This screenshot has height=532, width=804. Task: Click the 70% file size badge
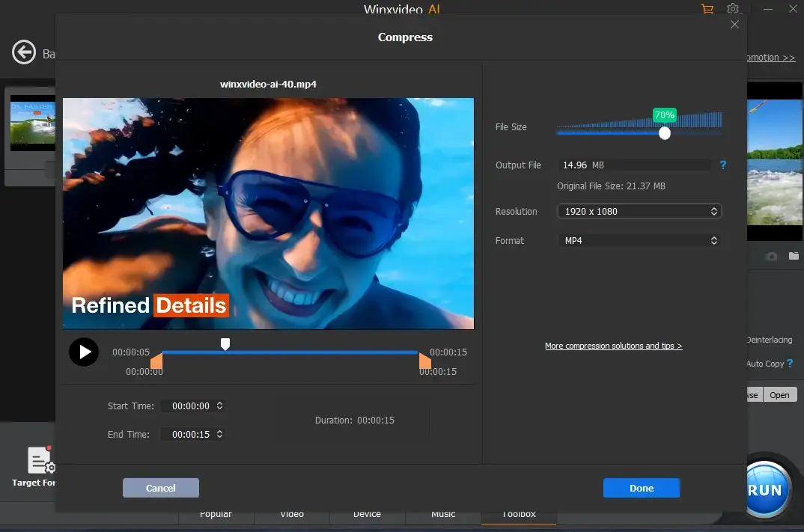click(665, 114)
